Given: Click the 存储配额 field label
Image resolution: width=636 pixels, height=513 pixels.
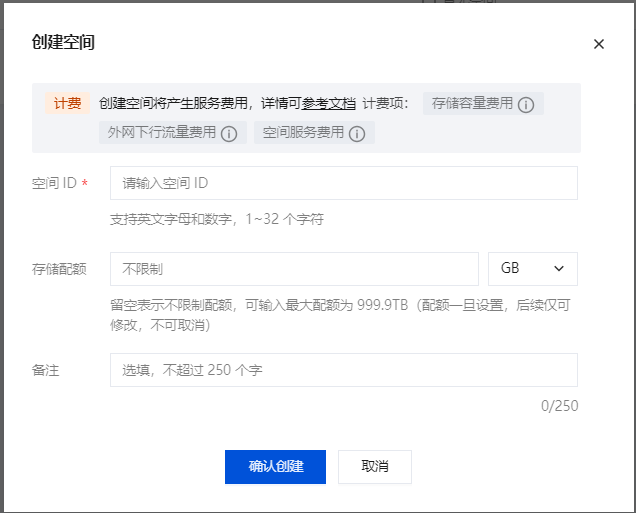Looking at the screenshot, I should point(59,269).
